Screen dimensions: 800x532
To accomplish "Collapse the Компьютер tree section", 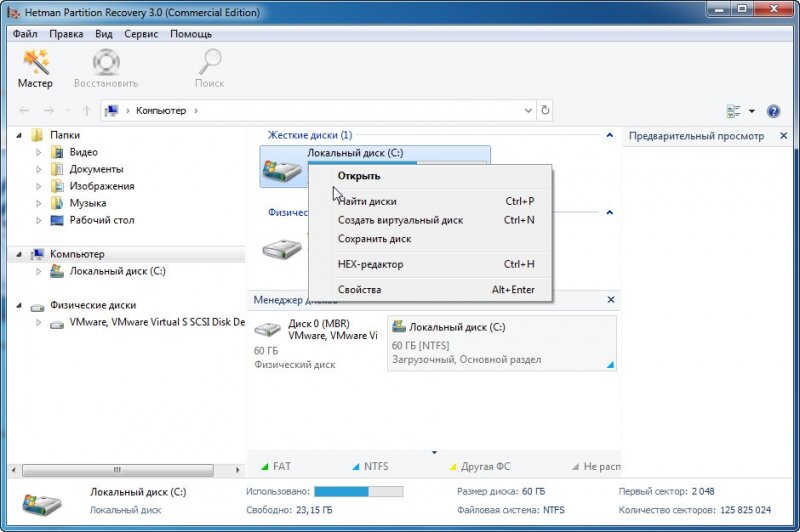I will pos(19,254).
